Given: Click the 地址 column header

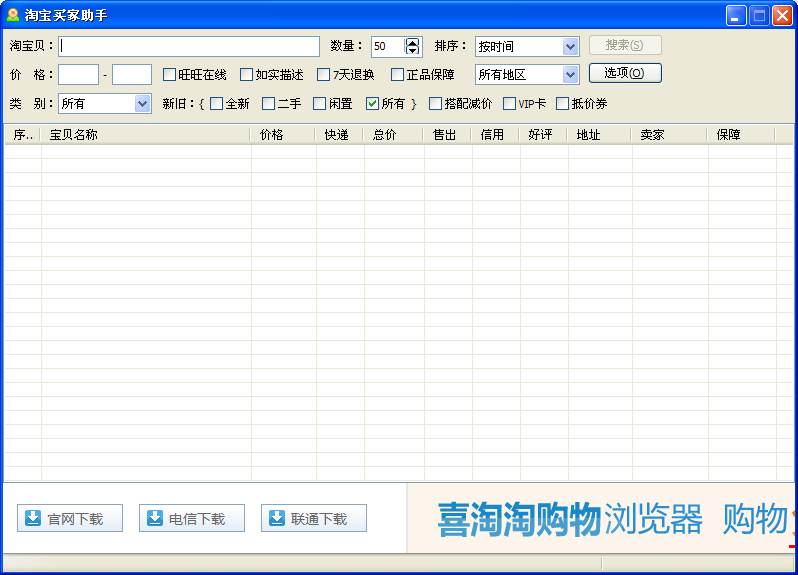Looking at the screenshot, I should [599, 135].
